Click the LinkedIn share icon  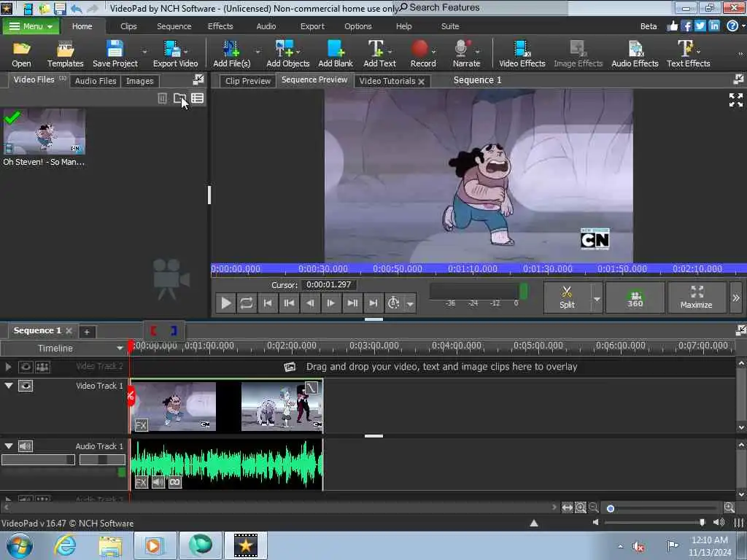pos(713,26)
